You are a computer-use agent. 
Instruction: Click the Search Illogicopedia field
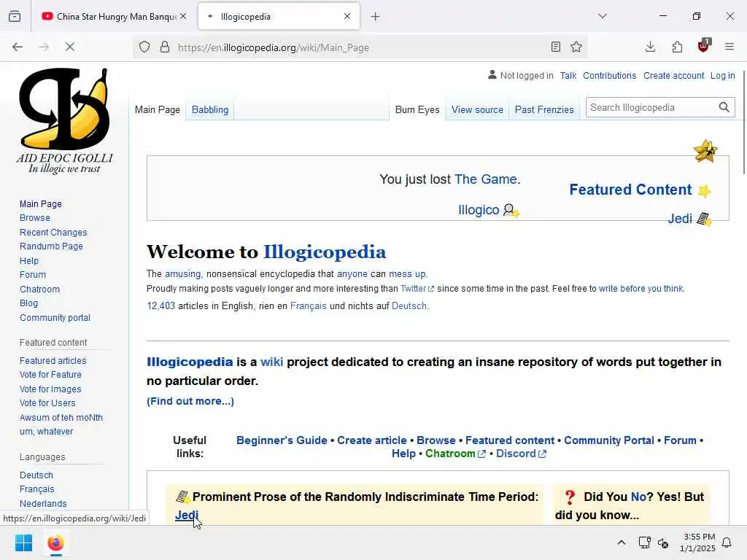[651, 108]
